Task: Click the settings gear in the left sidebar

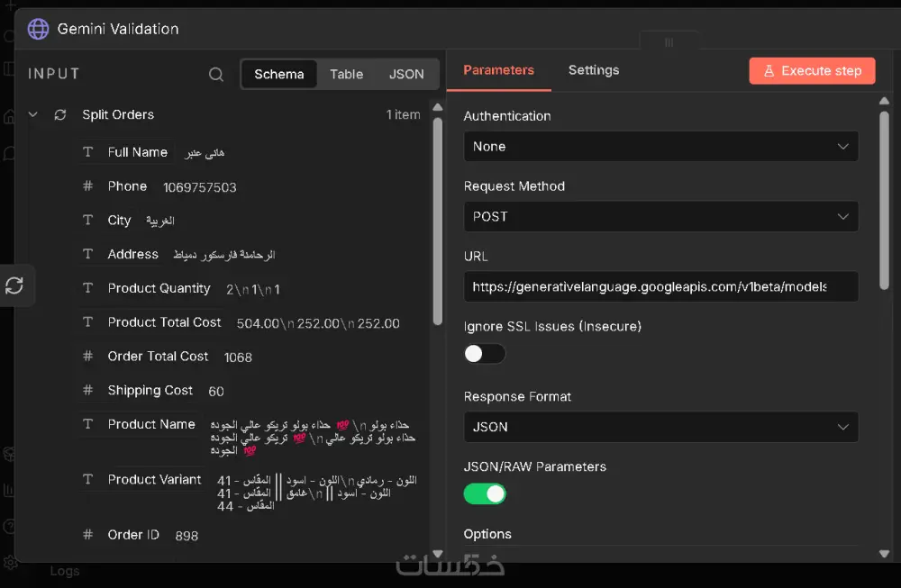Action: (10, 564)
